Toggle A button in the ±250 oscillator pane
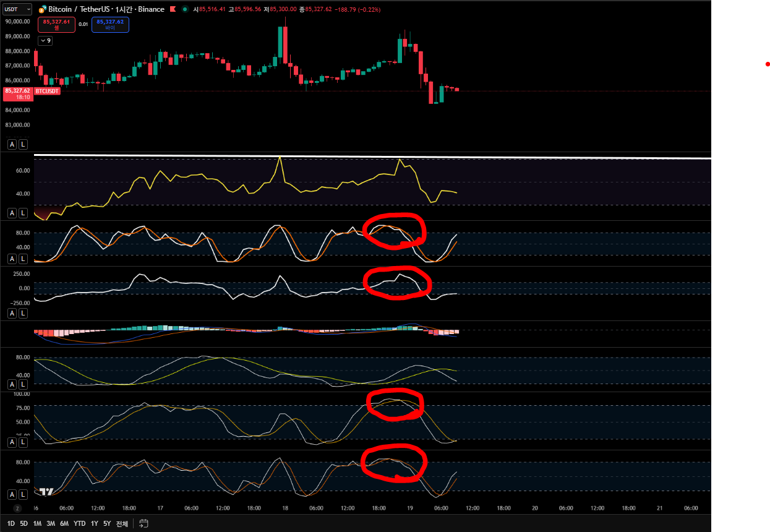 pos(12,313)
